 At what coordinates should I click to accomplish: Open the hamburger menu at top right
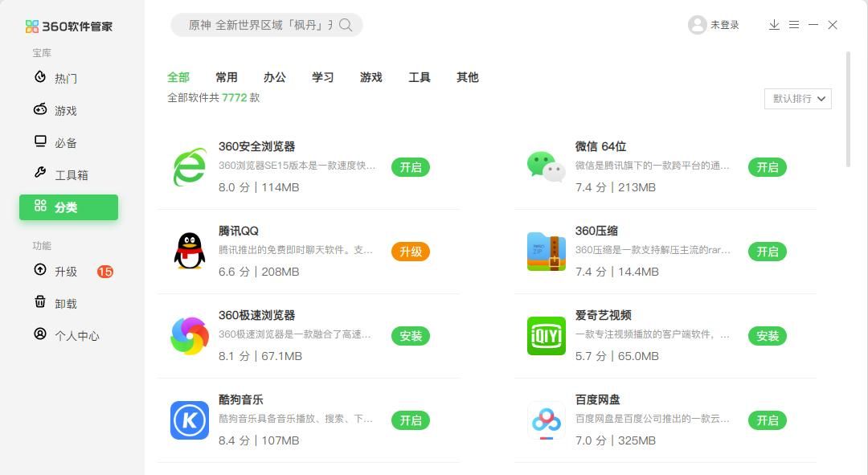(x=793, y=25)
